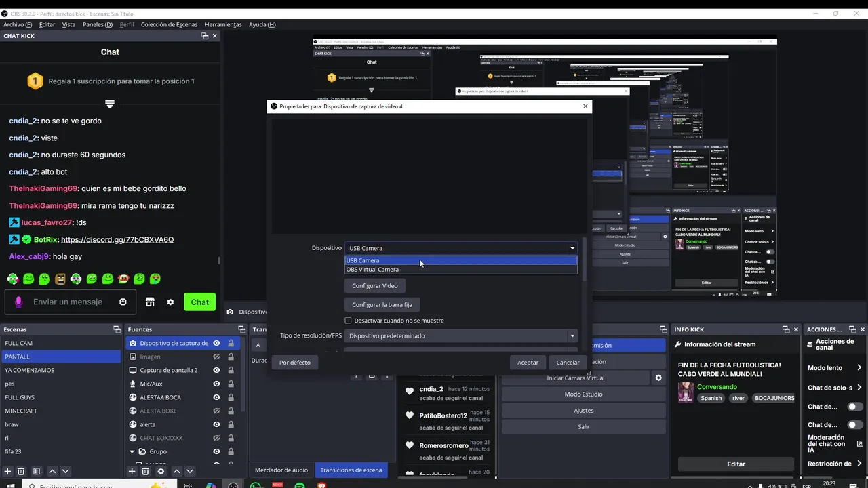Remove selected source with trash icon
Screen dimensions: 868x488
pos(145,471)
